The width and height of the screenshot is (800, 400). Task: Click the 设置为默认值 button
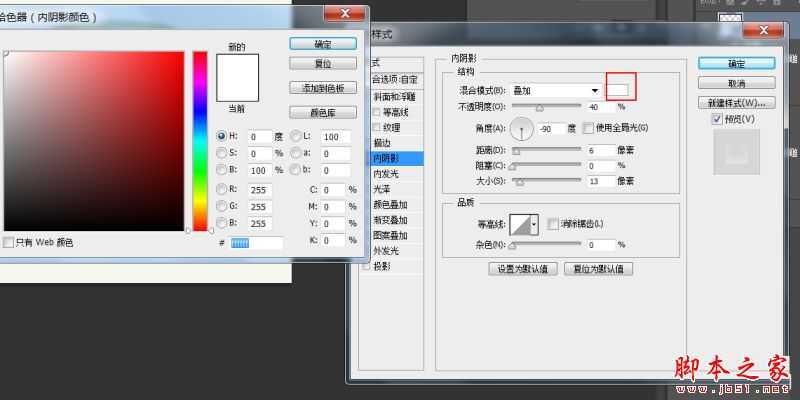(x=521, y=269)
